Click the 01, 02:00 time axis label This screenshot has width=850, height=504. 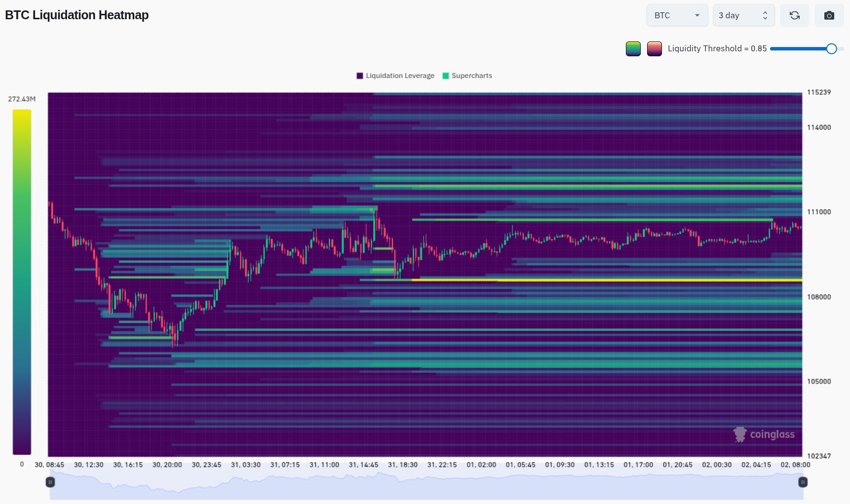point(481,465)
